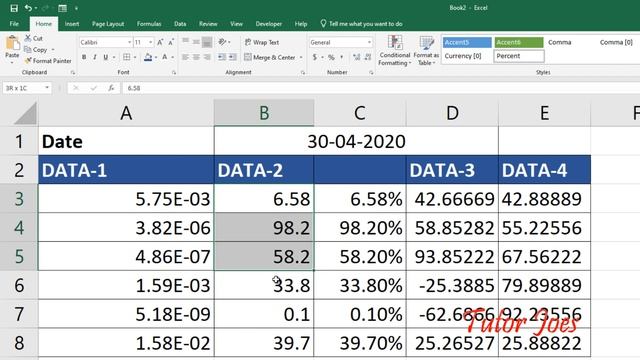Cut the selection with the scissors icon
Screen dimensions: 640x360
28,38
